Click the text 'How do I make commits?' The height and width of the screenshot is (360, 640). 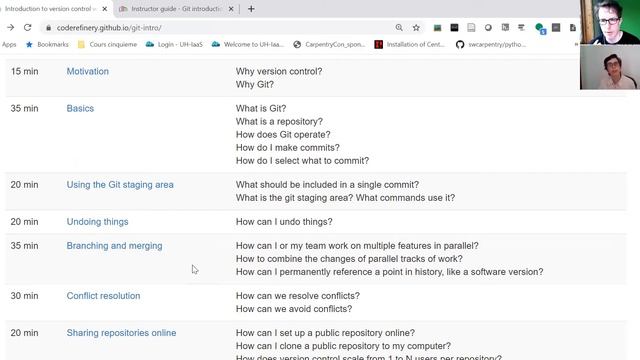[x=288, y=148]
